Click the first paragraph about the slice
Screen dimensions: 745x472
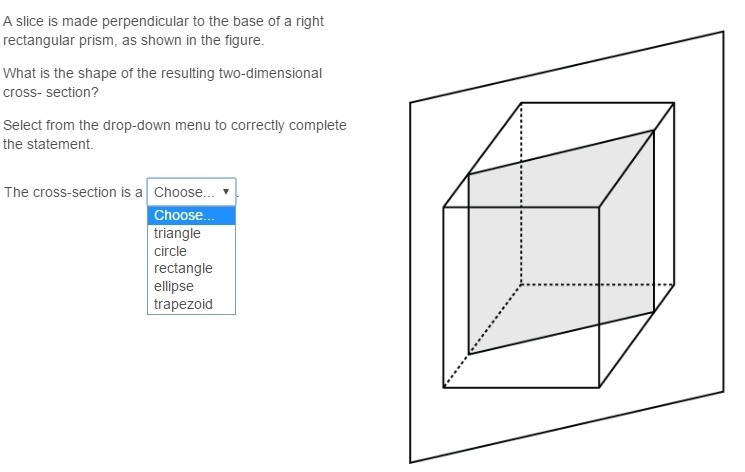click(x=163, y=30)
